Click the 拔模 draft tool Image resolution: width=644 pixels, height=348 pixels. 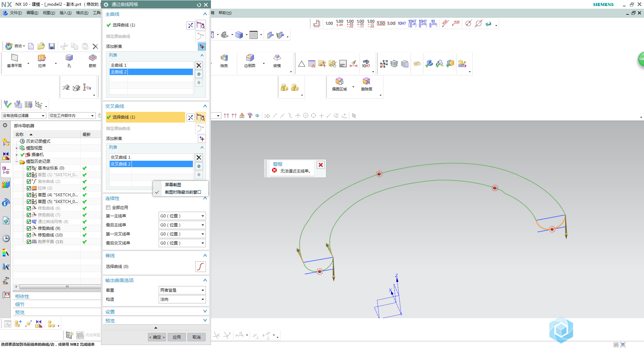click(277, 61)
